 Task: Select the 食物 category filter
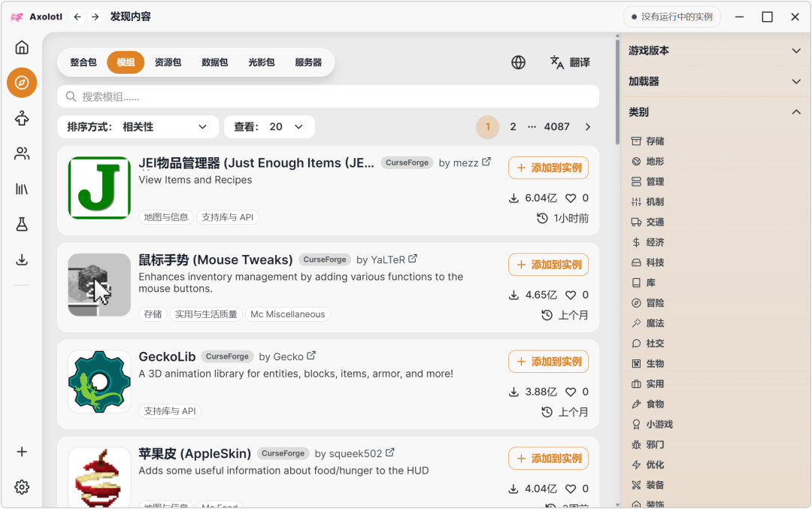pyautogui.click(x=648, y=404)
